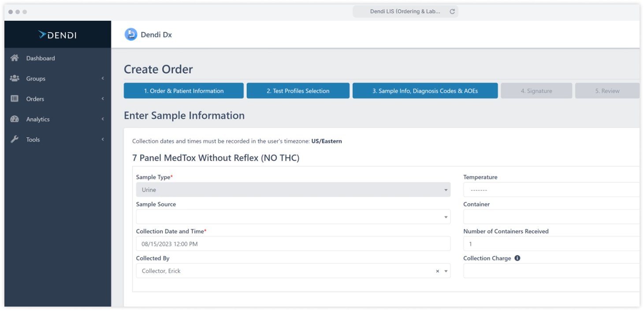
Task: Expand the Groups sidebar submenu chevron
Action: pos(103,79)
